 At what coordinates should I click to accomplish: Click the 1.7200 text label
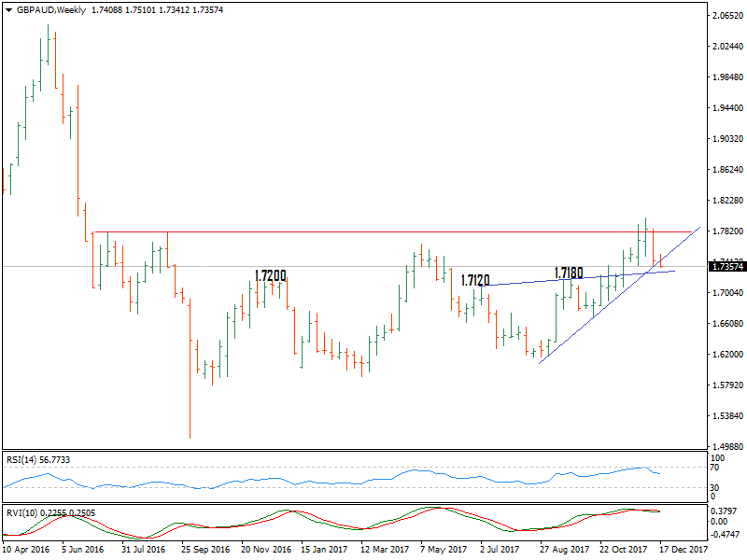(270, 276)
